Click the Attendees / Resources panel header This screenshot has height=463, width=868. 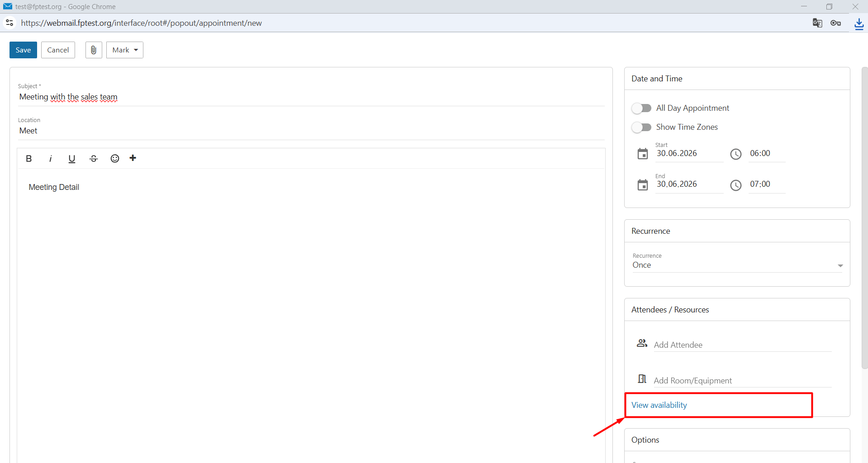[737, 310]
